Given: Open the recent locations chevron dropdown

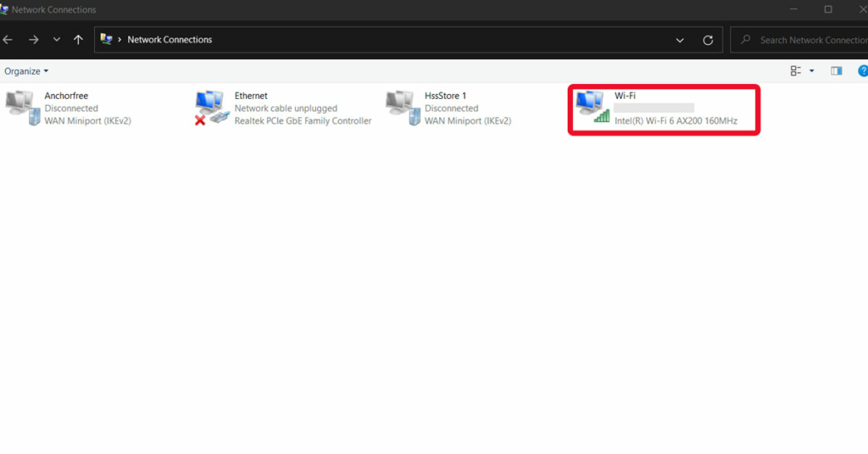Looking at the screenshot, I should [x=56, y=40].
